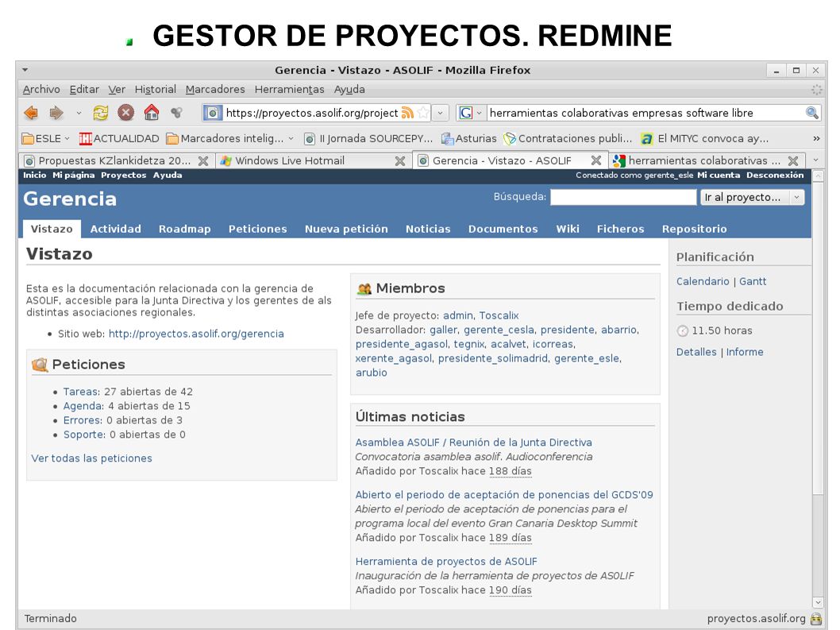Click the red stop loading button
The height and width of the screenshot is (630, 840).
click(126, 113)
